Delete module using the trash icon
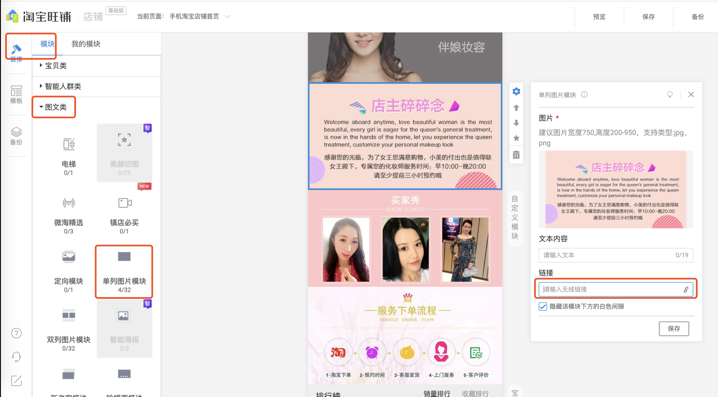The height and width of the screenshot is (397, 718). coord(516,155)
